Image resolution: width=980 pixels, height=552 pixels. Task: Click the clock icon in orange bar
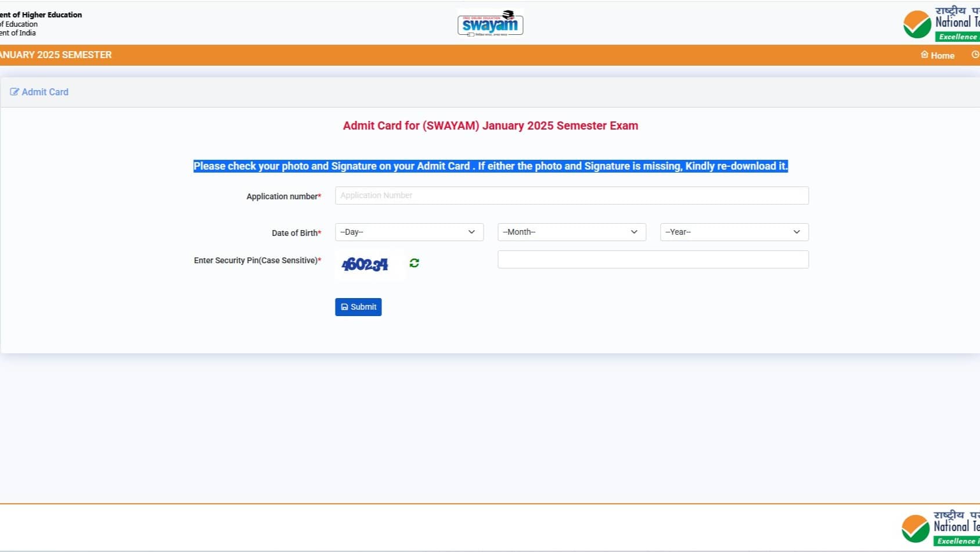coord(975,55)
